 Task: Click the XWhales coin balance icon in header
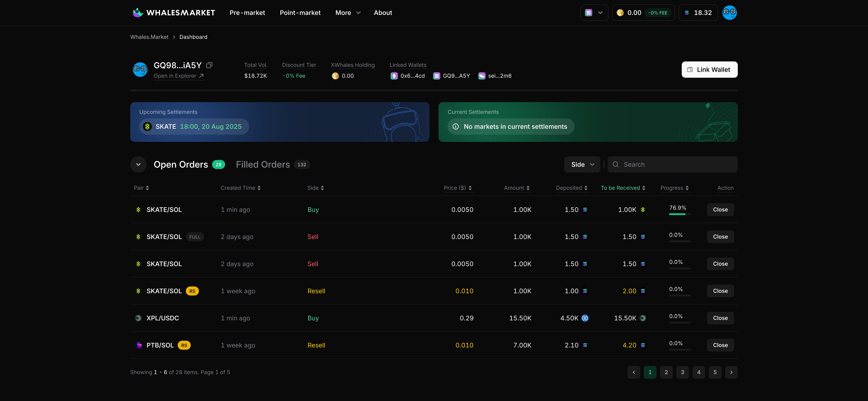[620, 13]
